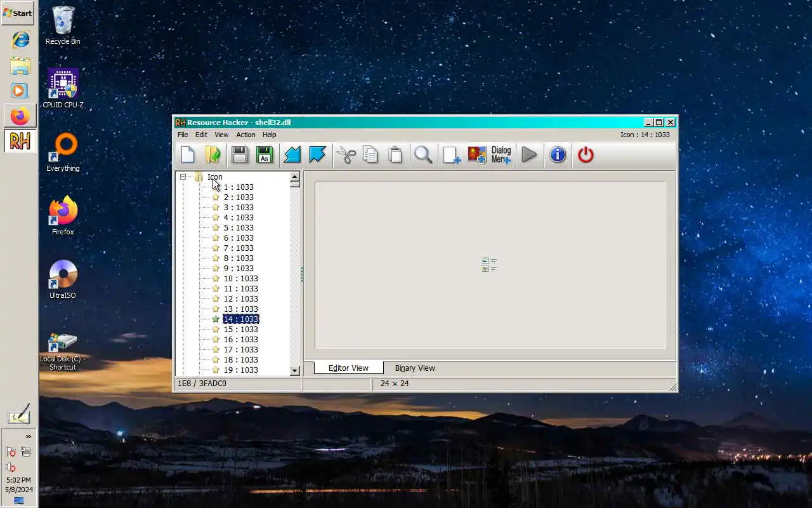Click the 1E8 / 3FADC0 status text
The width and height of the screenshot is (812, 508).
[202, 384]
